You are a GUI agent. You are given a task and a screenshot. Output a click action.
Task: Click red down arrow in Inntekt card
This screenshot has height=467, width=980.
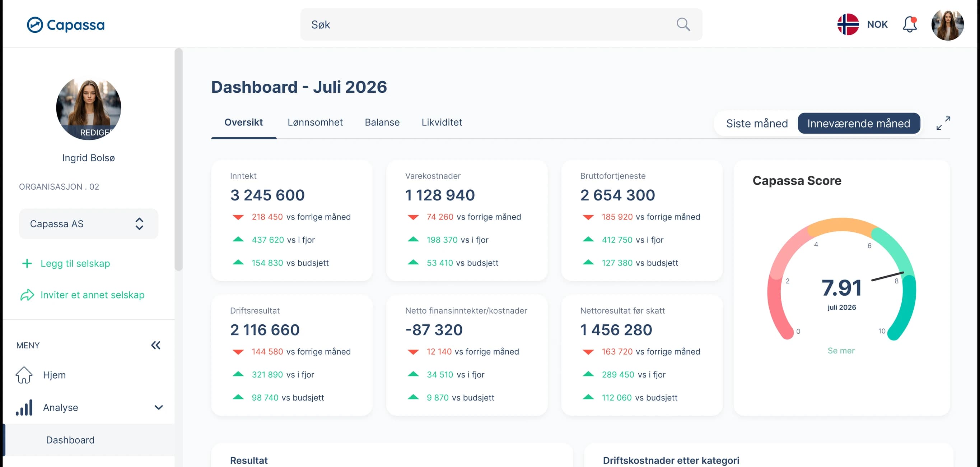[x=238, y=217]
